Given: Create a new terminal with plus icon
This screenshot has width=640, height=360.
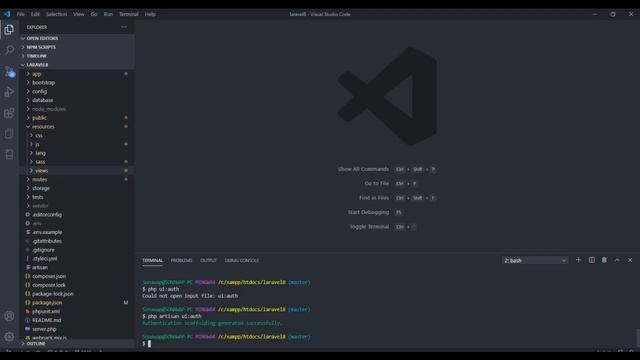Looking at the screenshot, I should (x=578, y=260).
